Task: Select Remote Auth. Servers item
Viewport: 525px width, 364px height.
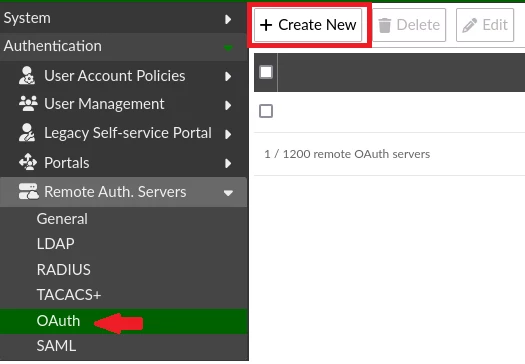Action: pos(123,192)
